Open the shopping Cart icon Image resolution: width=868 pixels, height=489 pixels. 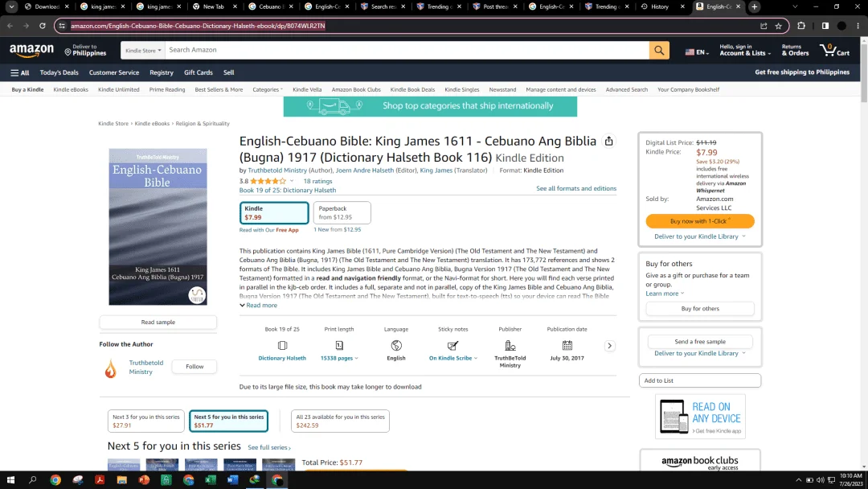(835, 51)
